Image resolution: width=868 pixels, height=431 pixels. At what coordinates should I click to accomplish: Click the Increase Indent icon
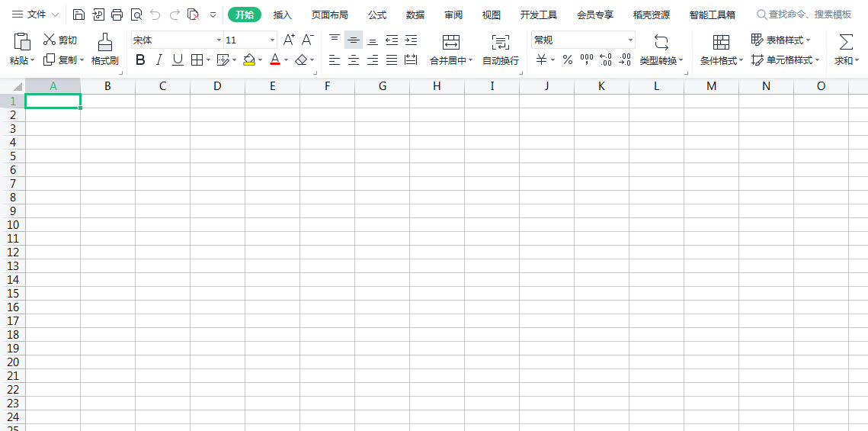(x=411, y=40)
